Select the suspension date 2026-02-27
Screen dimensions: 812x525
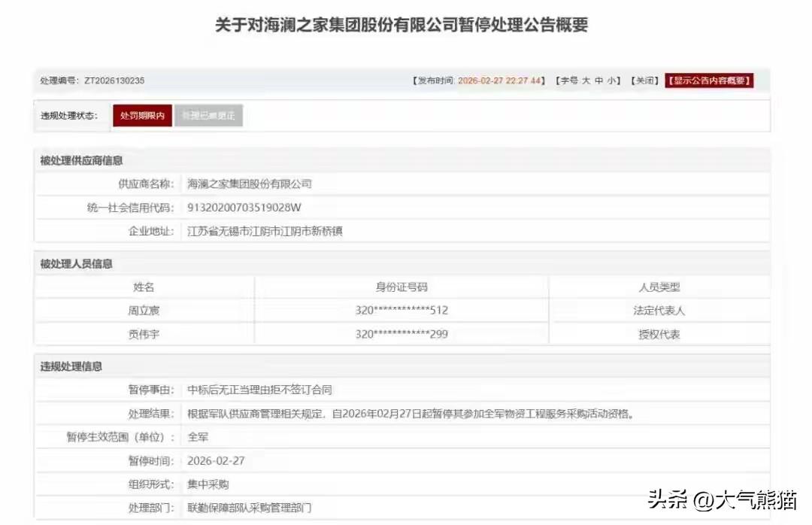216,461
